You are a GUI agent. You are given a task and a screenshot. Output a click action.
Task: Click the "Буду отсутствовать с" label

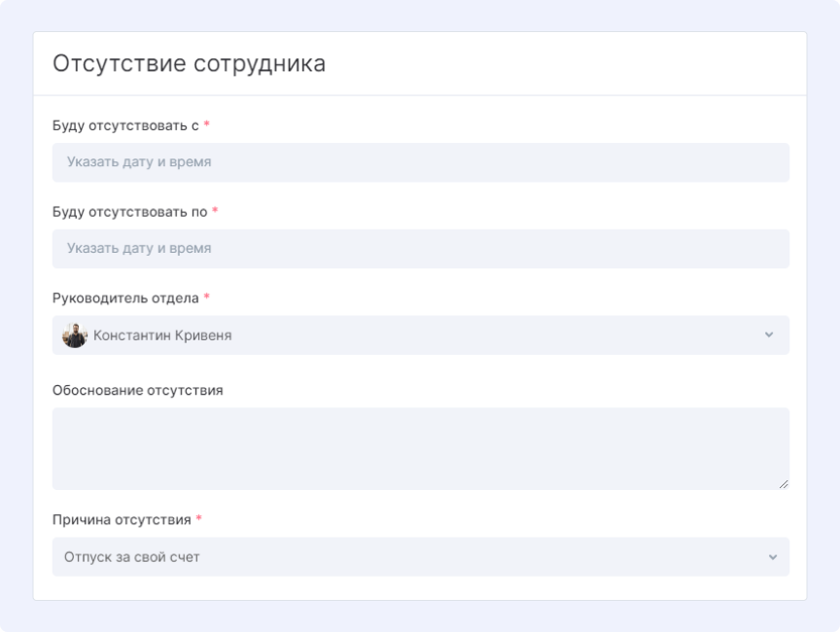click(x=125, y=125)
